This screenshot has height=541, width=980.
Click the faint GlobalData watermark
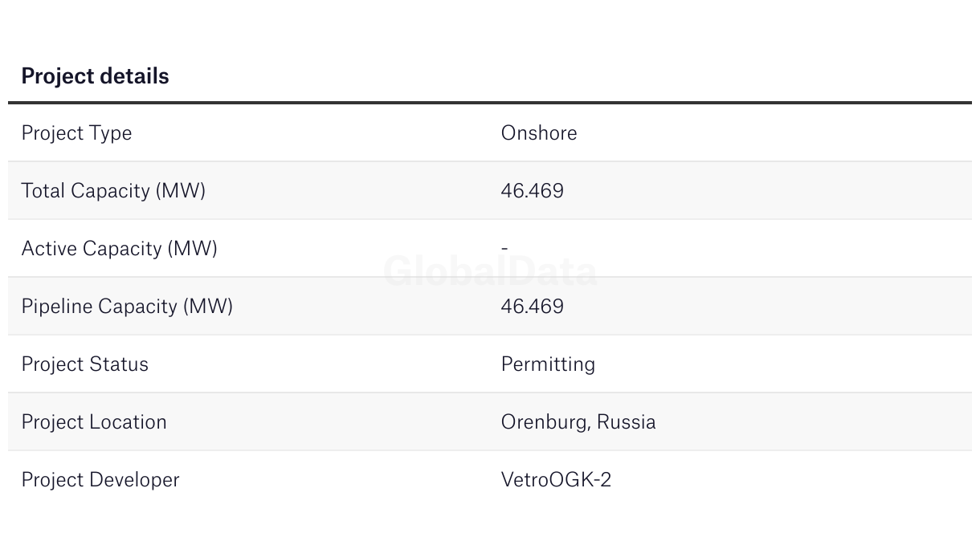pyautogui.click(x=490, y=271)
